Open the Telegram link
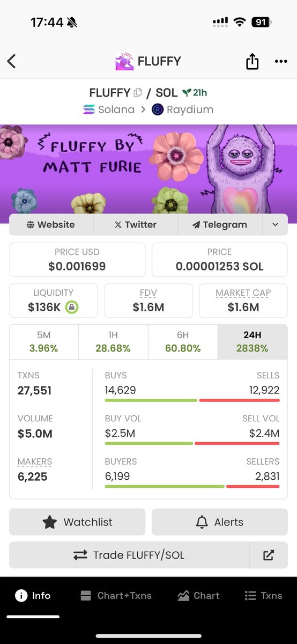The image size is (297, 644). [220, 225]
